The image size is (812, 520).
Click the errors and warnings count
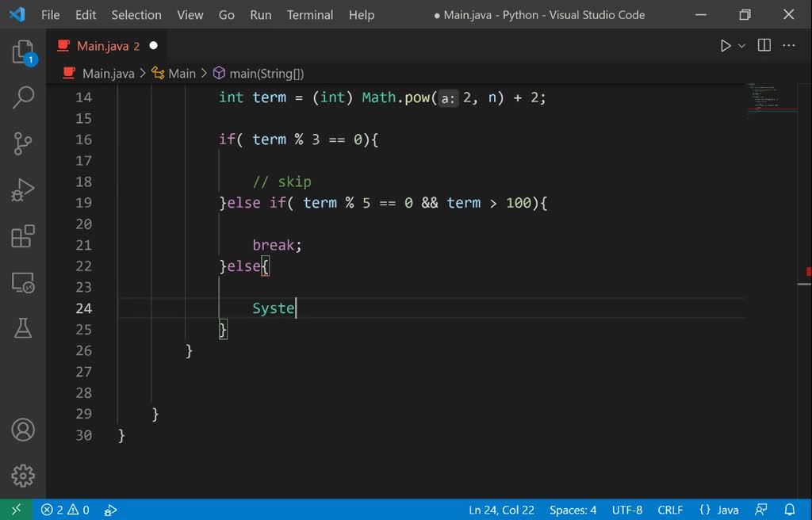[x=65, y=510]
